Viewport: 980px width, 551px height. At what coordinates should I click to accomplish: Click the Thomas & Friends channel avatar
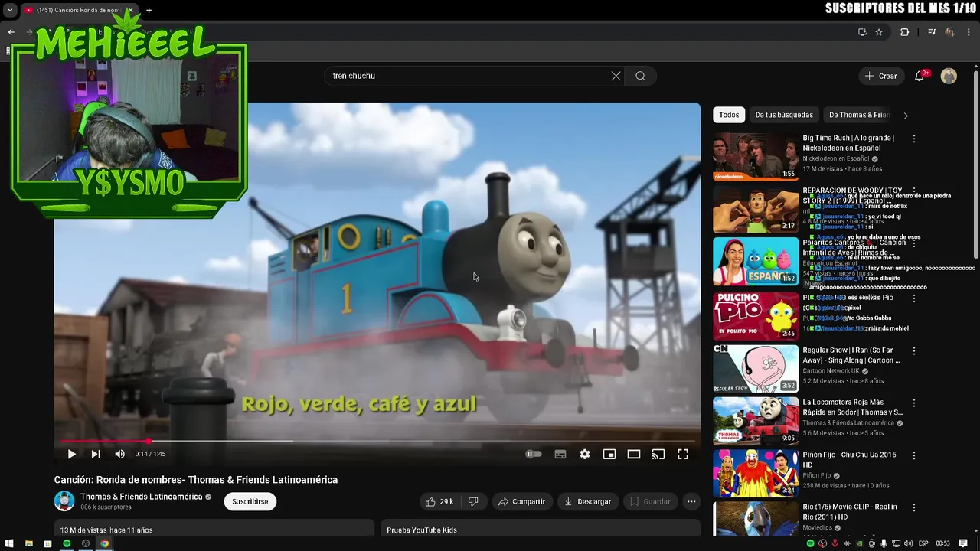(x=64, y=501)
